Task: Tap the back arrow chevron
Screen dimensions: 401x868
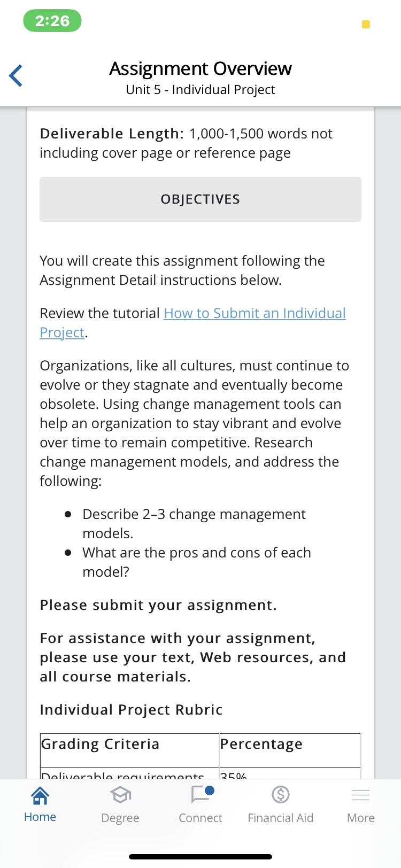Action: tap(16, 75)
